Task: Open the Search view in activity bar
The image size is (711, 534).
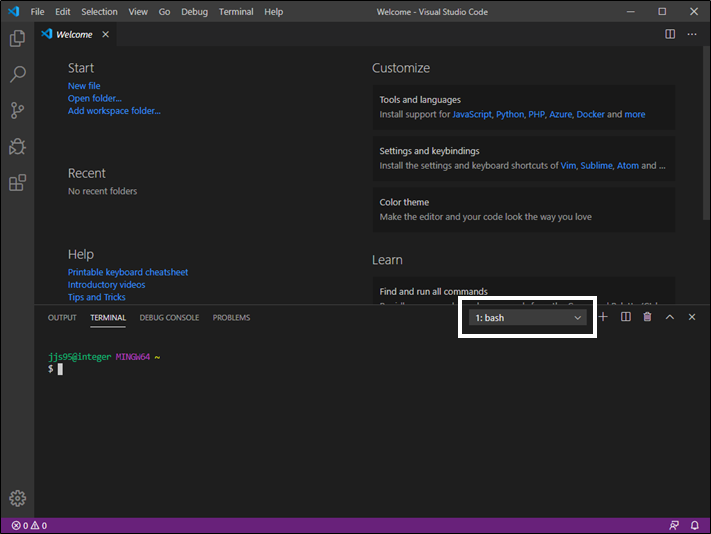Action: pyautogui.click(x=17, y=74)
